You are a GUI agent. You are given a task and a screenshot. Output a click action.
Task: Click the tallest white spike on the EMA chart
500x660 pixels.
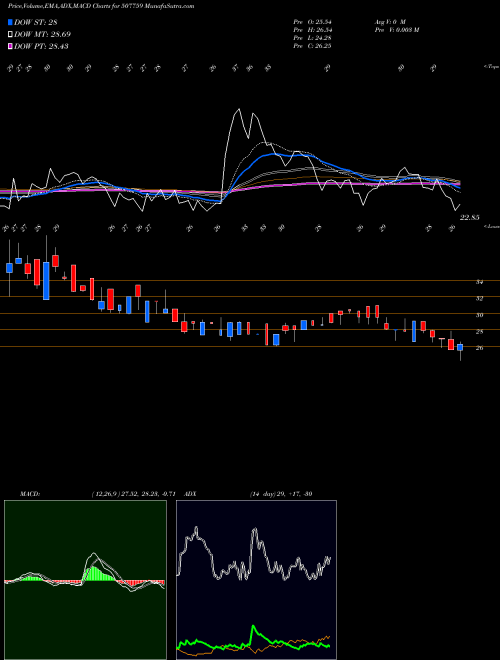[x=239, y=110]
